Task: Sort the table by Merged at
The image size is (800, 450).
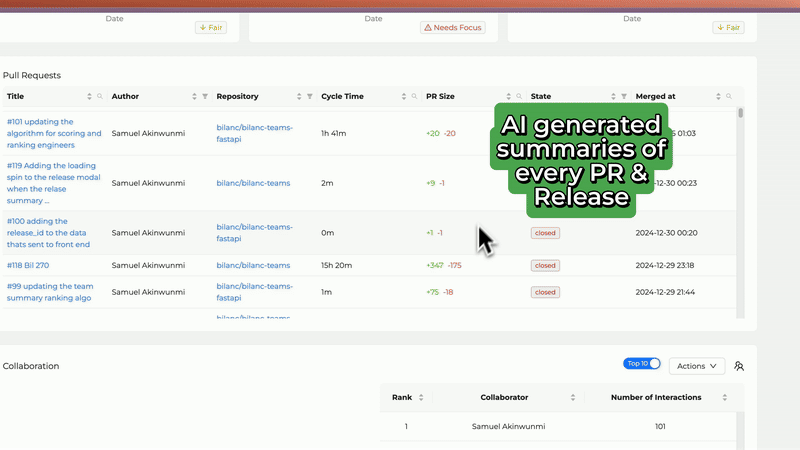Action: [x=718, y=96]
